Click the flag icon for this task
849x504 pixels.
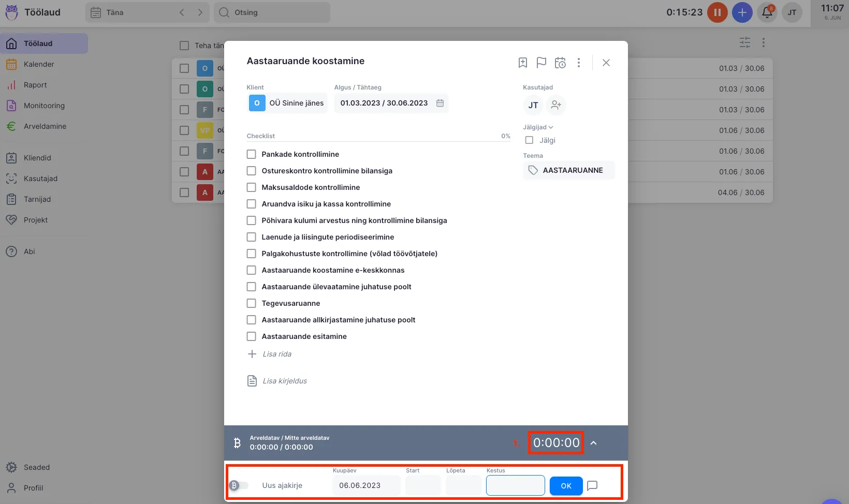coord(541,63)
